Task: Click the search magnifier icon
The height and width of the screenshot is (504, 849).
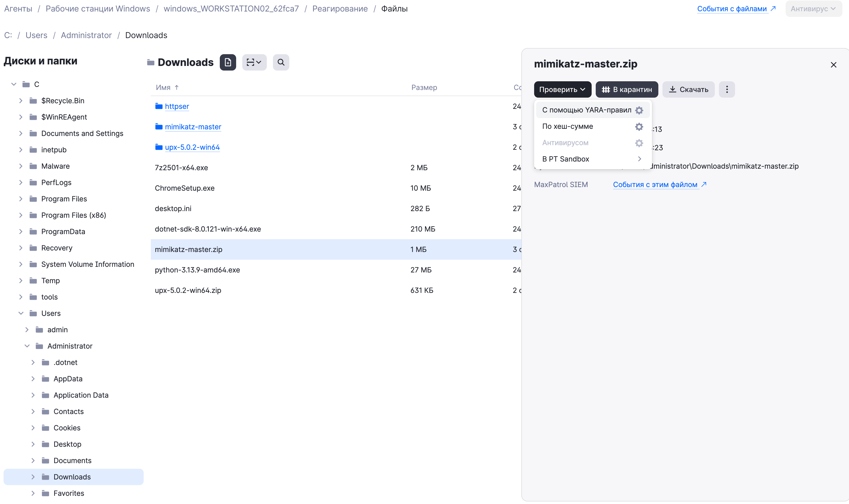Action: point(281,63)
